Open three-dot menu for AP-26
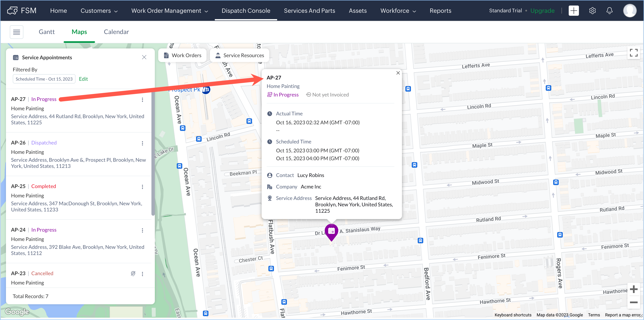The height and width of the screenshot is (320, 644). pyautogui.click(x=142, y=143)
